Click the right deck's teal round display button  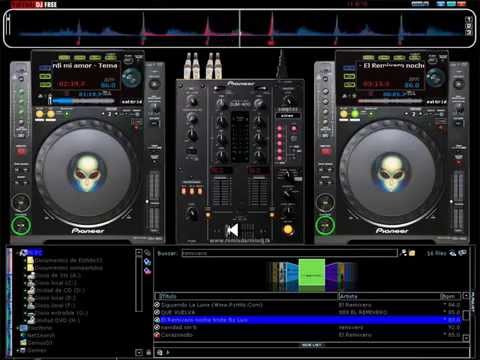click(x=436, y=77)
